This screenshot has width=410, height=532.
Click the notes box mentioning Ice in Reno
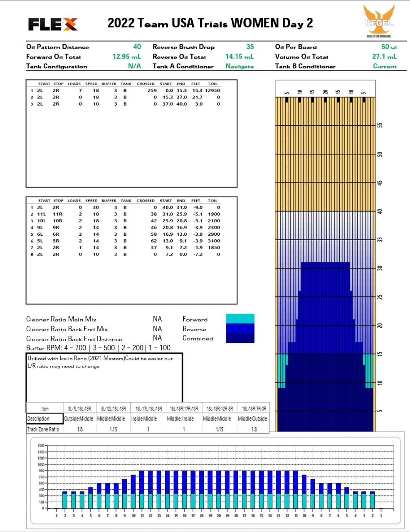(104, 377)
